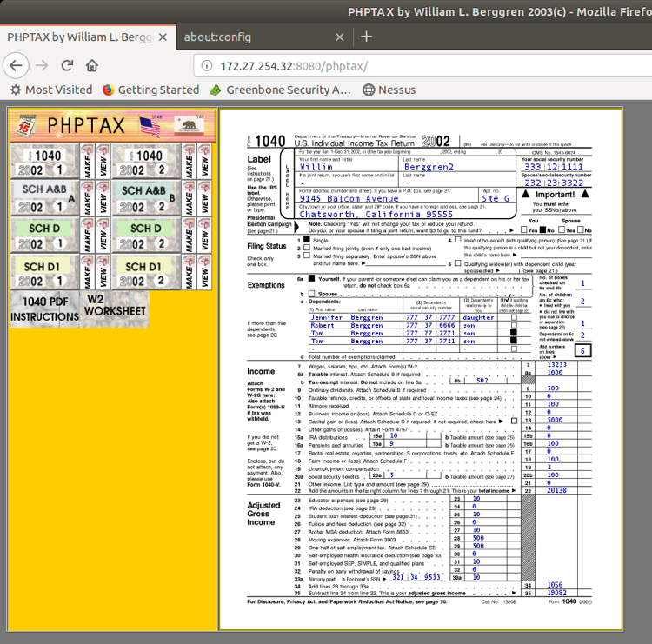652x644 pixels.
Task: Close the PHPTAX tab
Action: pyautogui.click(x=163, y=37)
